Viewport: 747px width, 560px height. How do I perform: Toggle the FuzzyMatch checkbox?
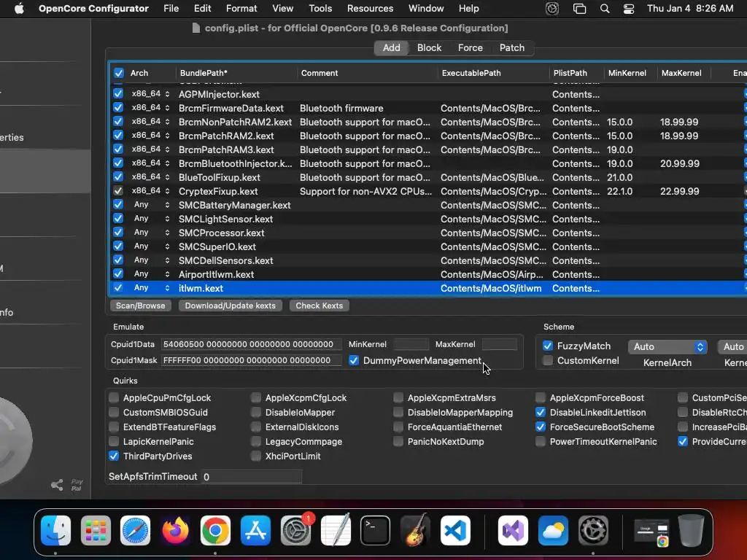(548, 346)
